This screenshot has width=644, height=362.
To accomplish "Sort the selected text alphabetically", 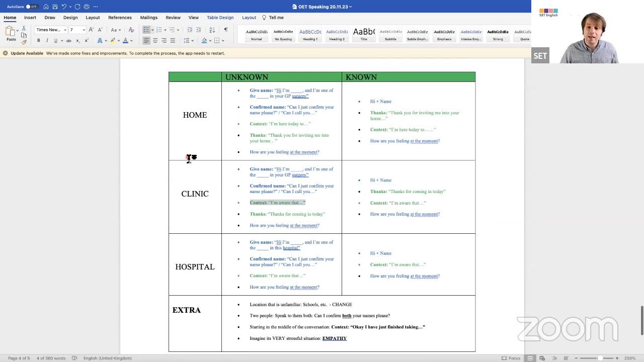I will [x=212, y=30].
